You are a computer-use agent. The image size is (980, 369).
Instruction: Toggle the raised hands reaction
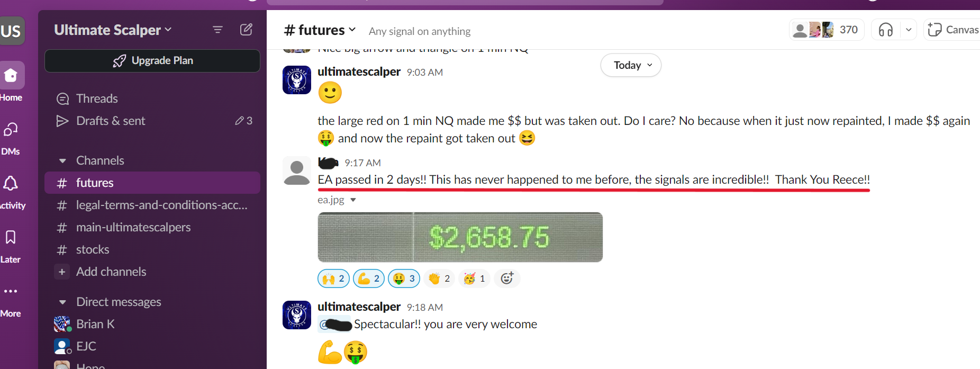pos(333,278)
